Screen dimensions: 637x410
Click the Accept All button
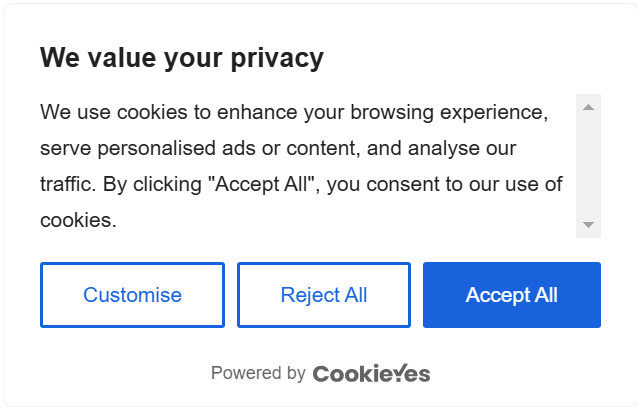(x=511, y=295)
